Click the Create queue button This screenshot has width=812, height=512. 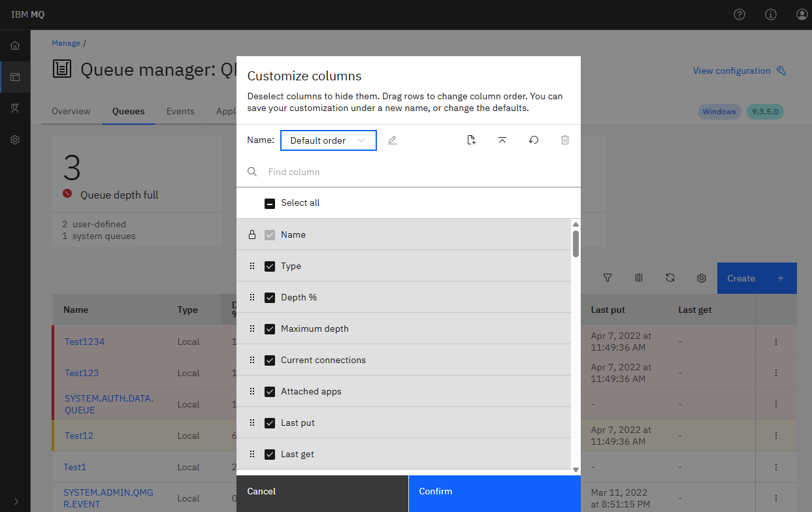pos(757,278)
